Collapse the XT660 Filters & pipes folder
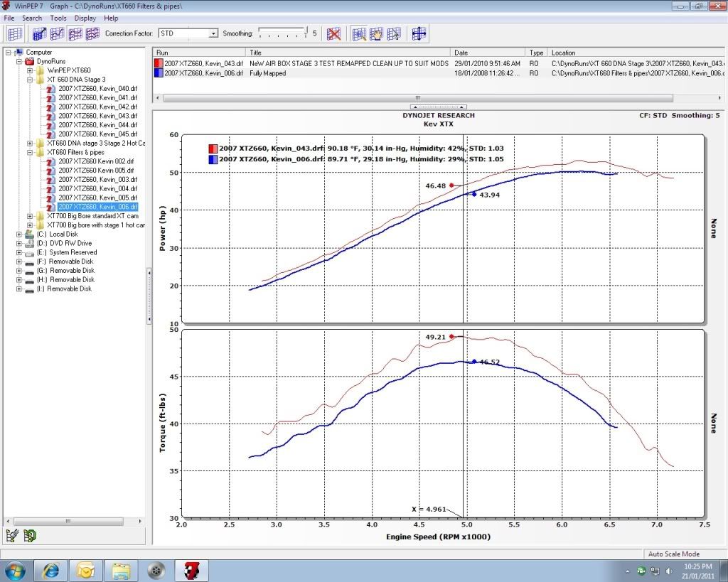Viewport: 728px width, 582px height. (30, 152)
